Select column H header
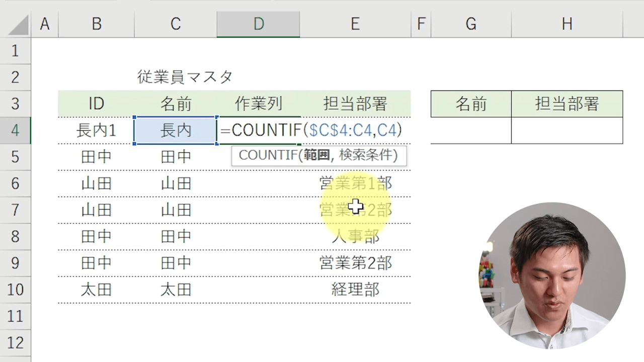 (567, 24)
